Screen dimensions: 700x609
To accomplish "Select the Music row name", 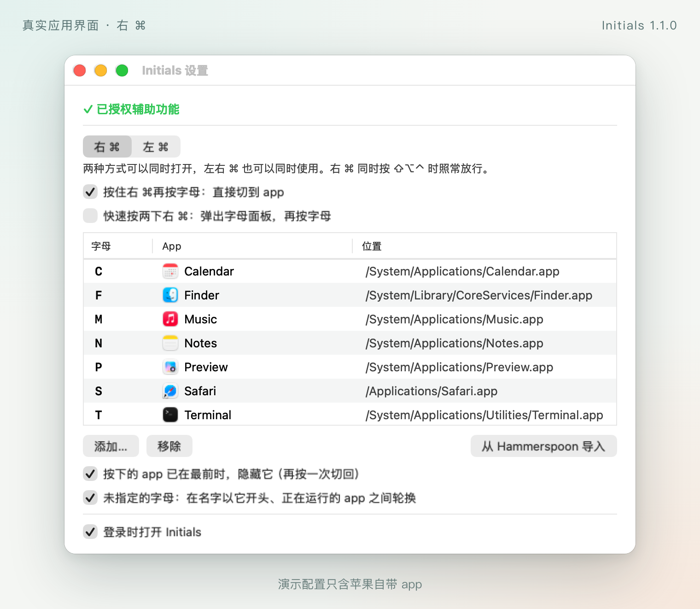I will [200, 319].
